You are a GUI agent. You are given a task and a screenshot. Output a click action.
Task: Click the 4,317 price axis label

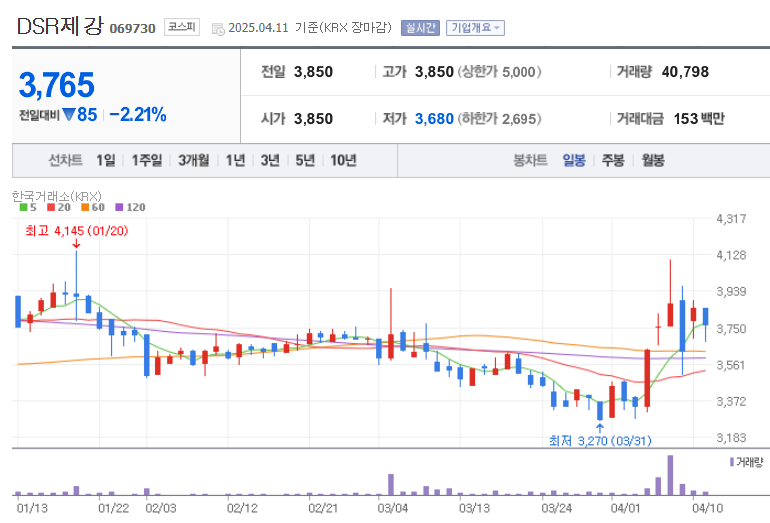tap(731, 219)
